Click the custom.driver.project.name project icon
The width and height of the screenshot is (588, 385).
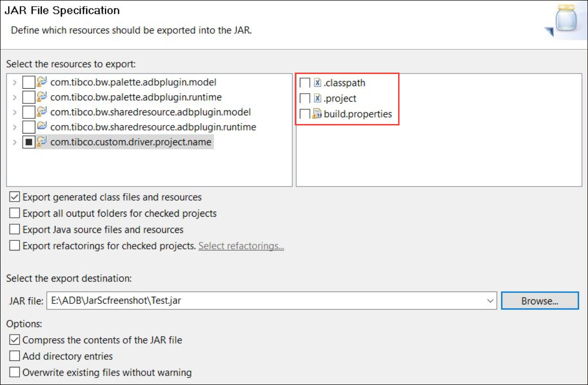tap(42, 142)
